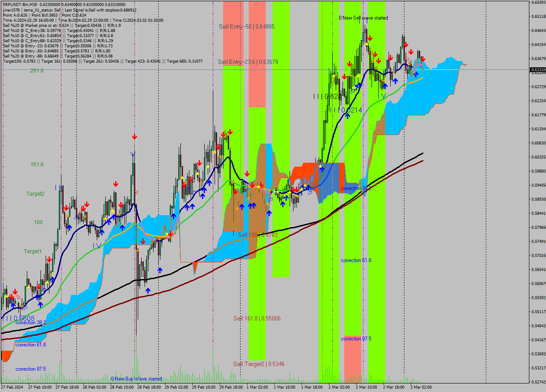Select the '1 Mar 10:00' time axis label
546x392 pixels.
285,387
